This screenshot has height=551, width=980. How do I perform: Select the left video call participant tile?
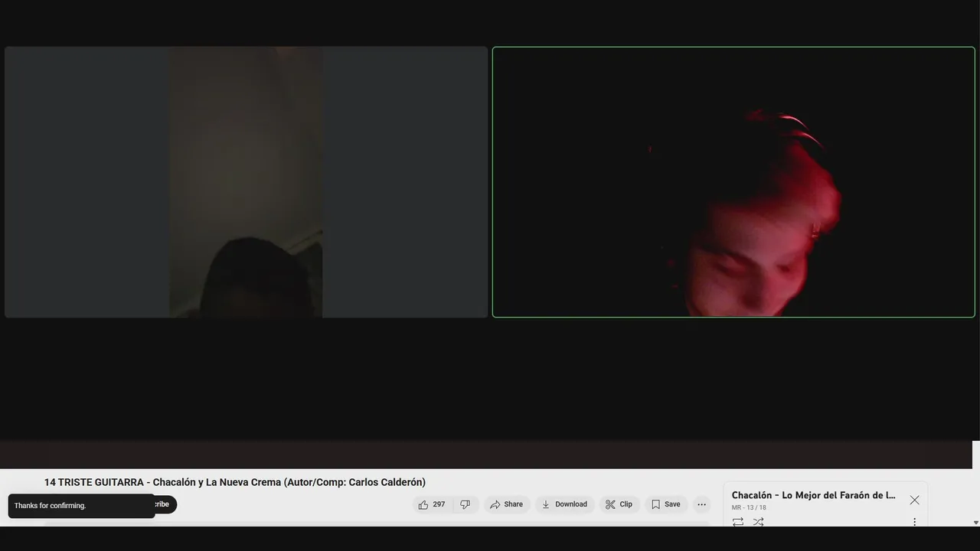tap(246, 182)
